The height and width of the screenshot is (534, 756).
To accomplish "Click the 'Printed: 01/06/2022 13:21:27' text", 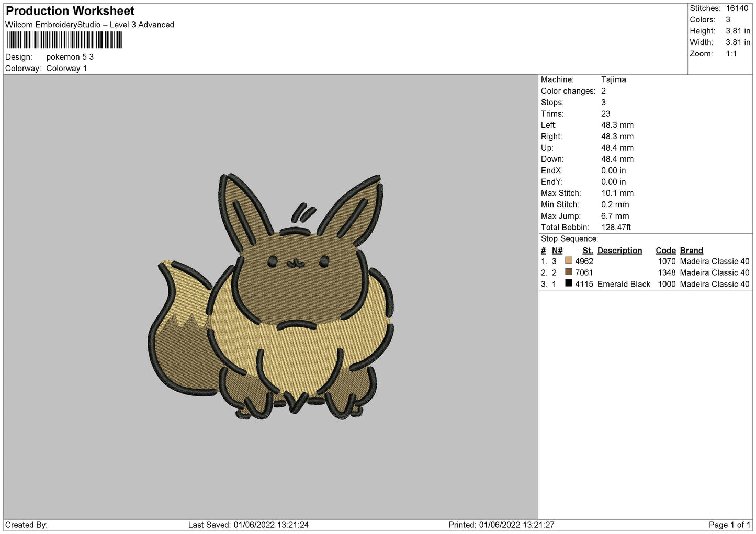I will [501, 525].
